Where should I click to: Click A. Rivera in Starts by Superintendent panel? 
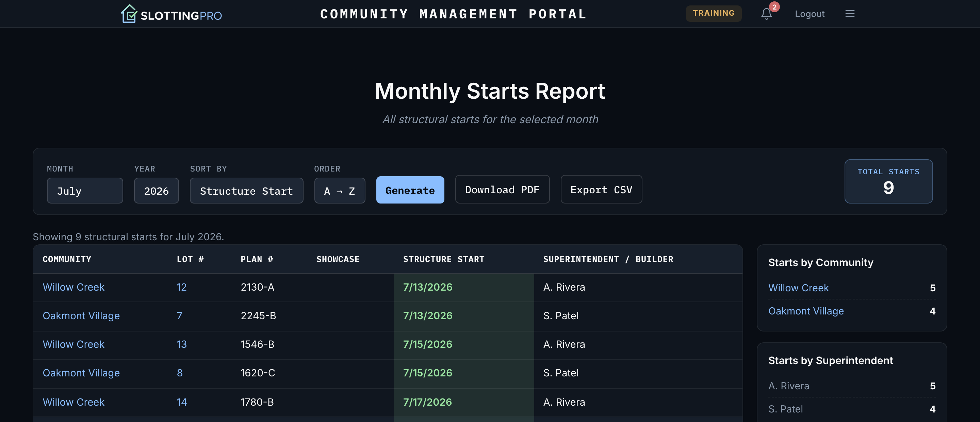788,386
